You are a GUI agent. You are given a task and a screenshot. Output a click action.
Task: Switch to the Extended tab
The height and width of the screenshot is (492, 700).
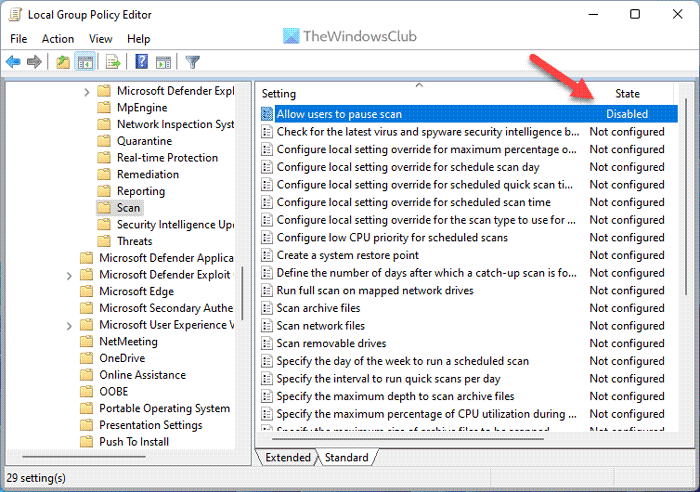pos(288,458)
